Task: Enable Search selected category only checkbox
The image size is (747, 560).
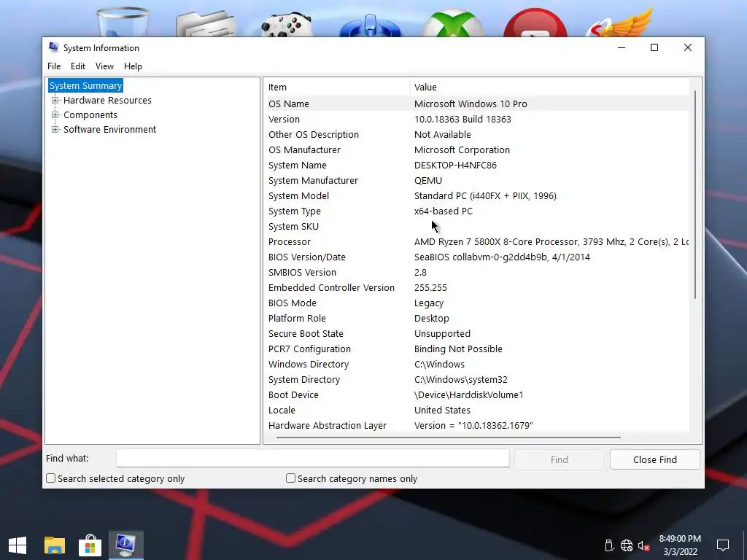Action: pos(50,478)
